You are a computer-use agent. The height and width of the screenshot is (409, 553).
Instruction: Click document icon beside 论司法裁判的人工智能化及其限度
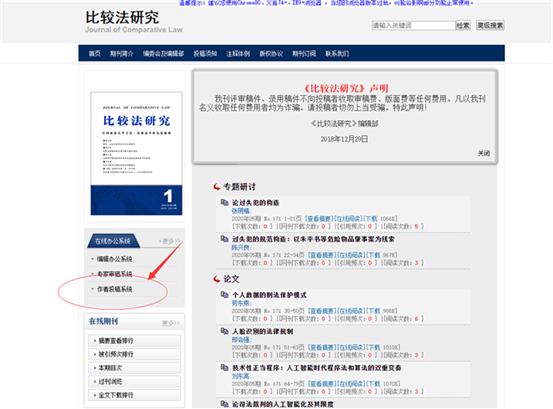[x=224, y=404]
